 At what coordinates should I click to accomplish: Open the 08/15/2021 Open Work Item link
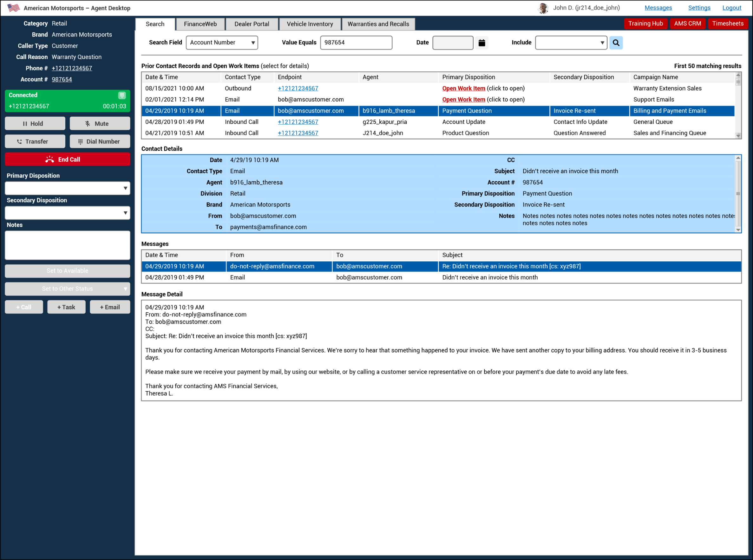point(463,88)
